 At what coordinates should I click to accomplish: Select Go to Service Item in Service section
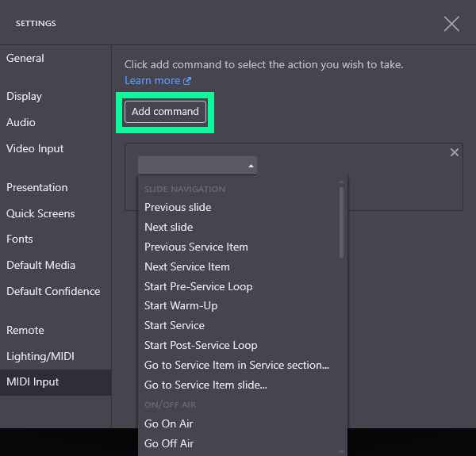coord(238,365)
